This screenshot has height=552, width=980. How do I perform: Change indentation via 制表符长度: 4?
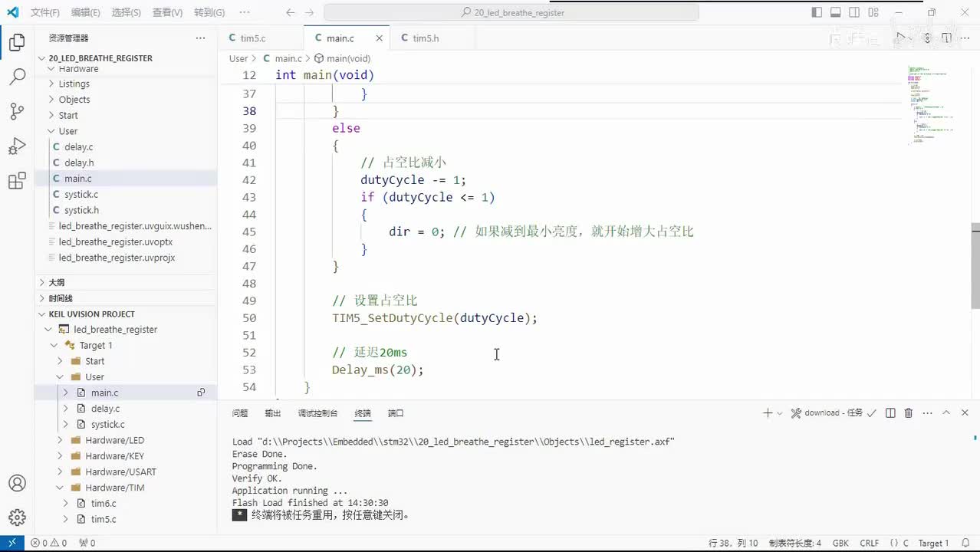(x=794, y=543)
